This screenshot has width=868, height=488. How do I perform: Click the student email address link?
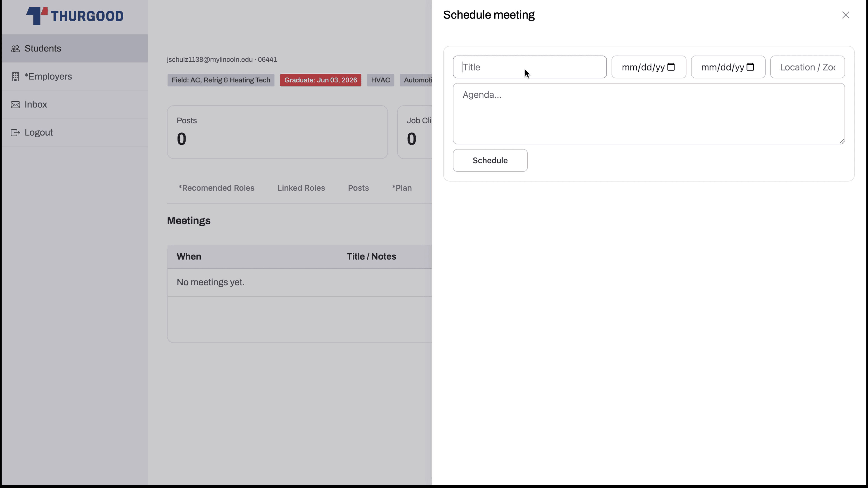[209, 59]
